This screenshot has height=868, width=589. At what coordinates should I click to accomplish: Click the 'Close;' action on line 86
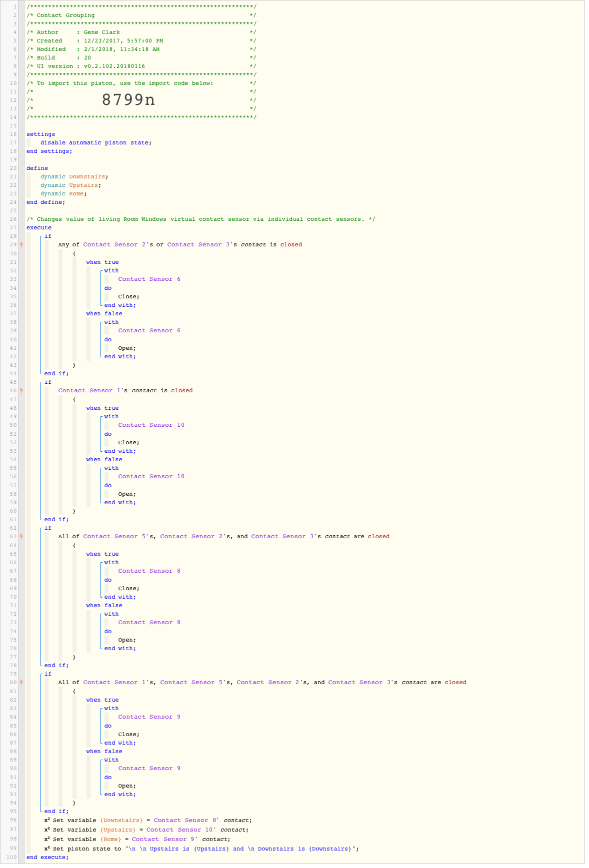click(129, 735)
